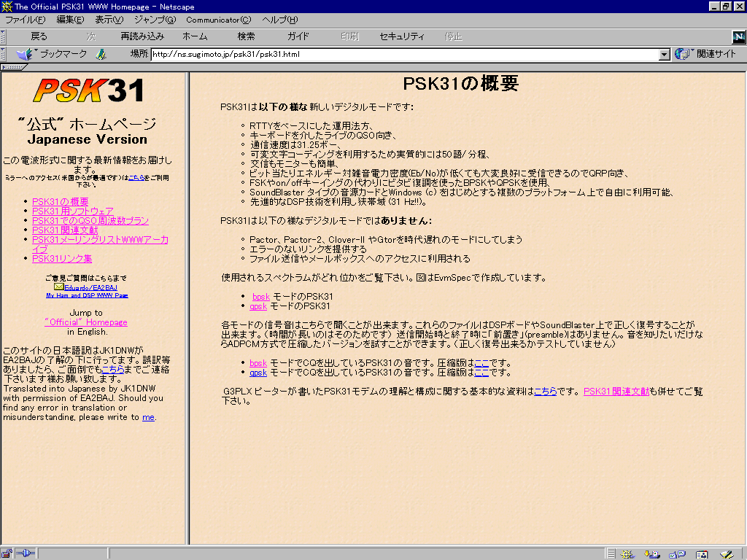Reload the page with 再読み込み
The height and width of the screenshot is (560, 747).
click(x=142, y=36)
